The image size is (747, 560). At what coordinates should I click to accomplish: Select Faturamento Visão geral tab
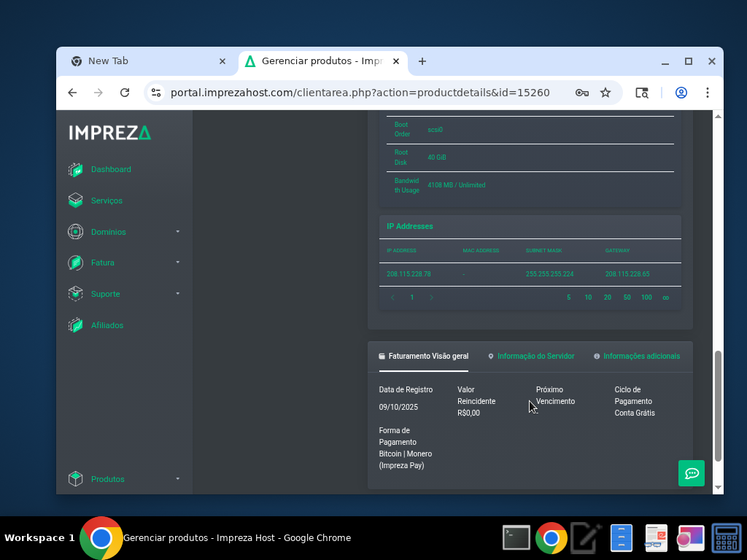click(424, 356)
